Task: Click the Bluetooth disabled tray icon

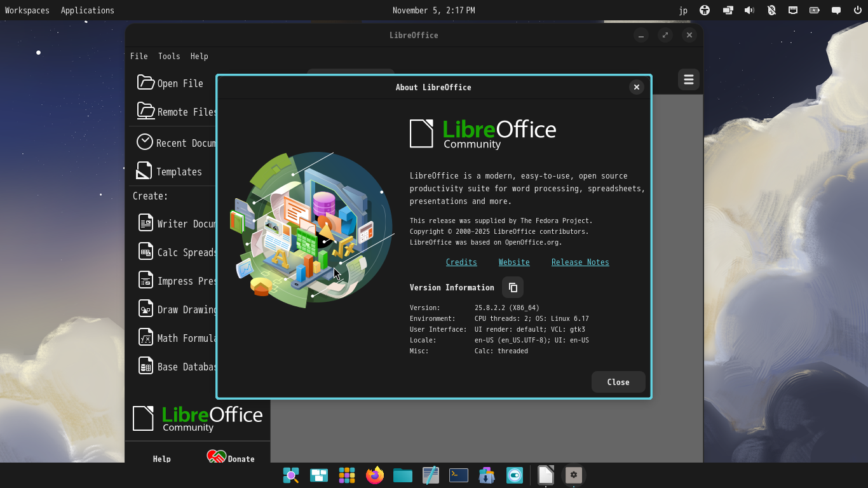Action: 771,10
